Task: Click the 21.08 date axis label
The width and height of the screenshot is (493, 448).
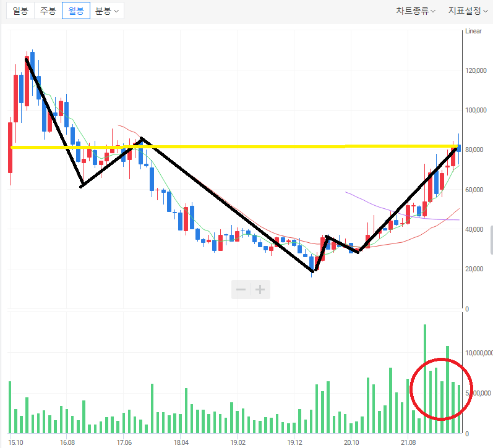Action: (x=408, y=442)
